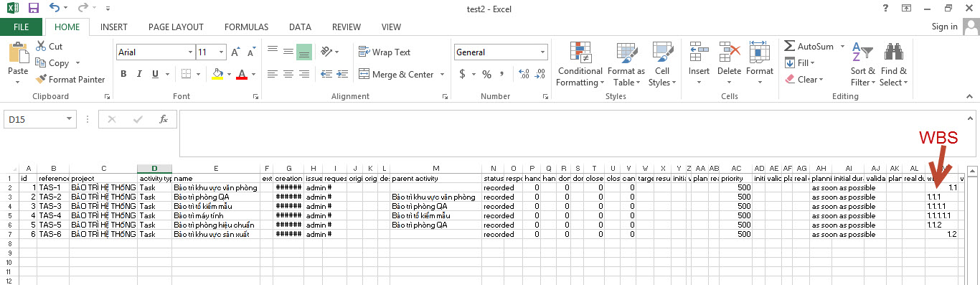Select column D header

tap(154, 168)
